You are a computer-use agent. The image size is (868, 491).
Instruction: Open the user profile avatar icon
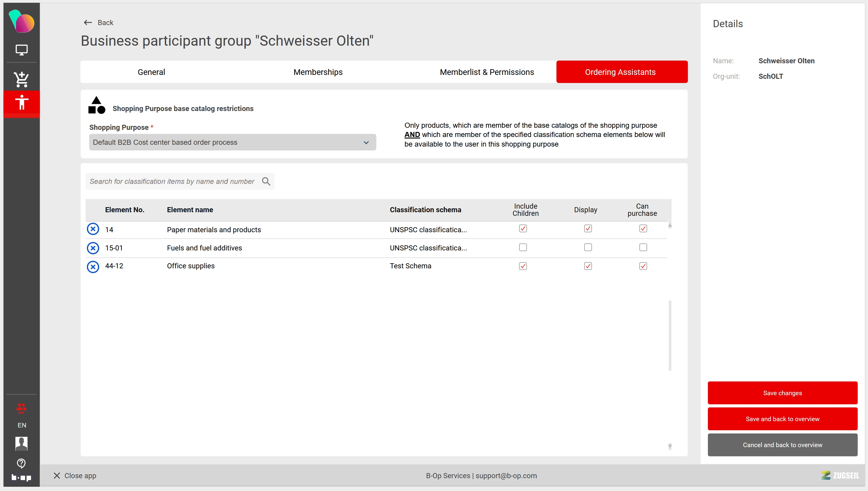coord(21,443)
